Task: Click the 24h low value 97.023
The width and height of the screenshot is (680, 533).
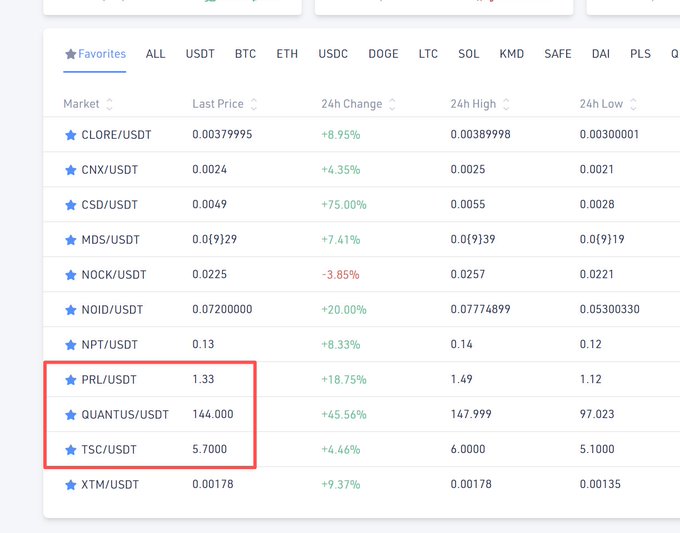Action: coord(597,414)
